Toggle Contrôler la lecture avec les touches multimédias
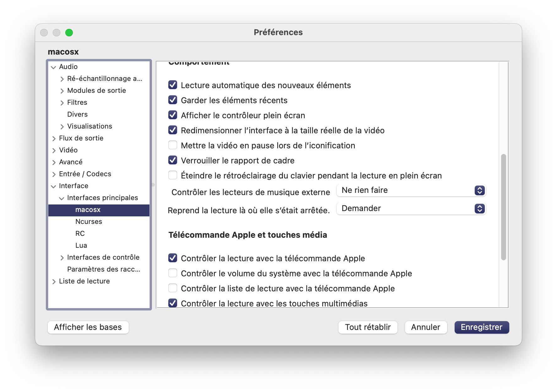This screenshot has height=392, width=557. click(173, 303)
